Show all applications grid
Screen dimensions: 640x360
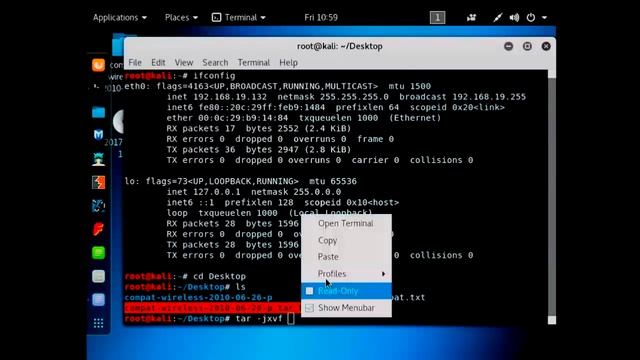[98, 323]
